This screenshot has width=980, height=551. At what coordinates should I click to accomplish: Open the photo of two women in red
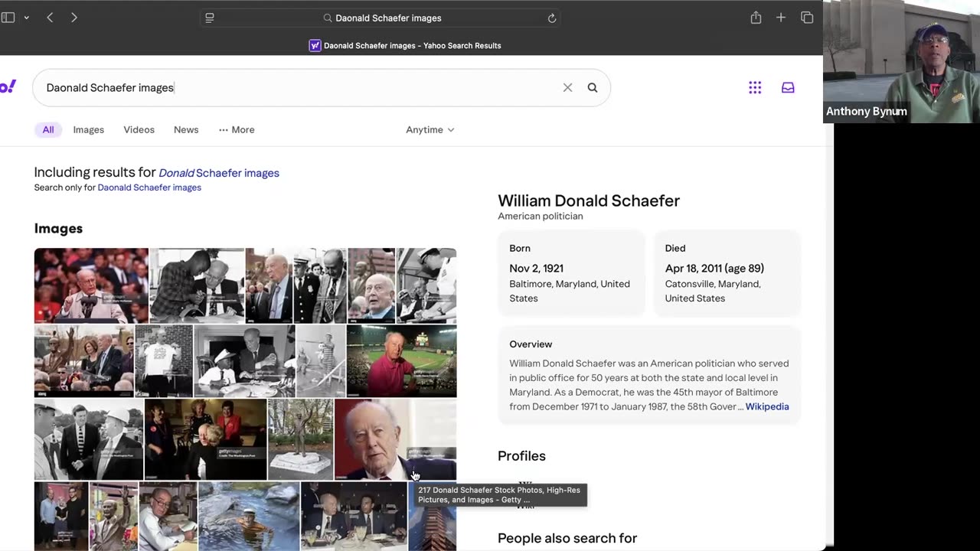coord(206,439)
